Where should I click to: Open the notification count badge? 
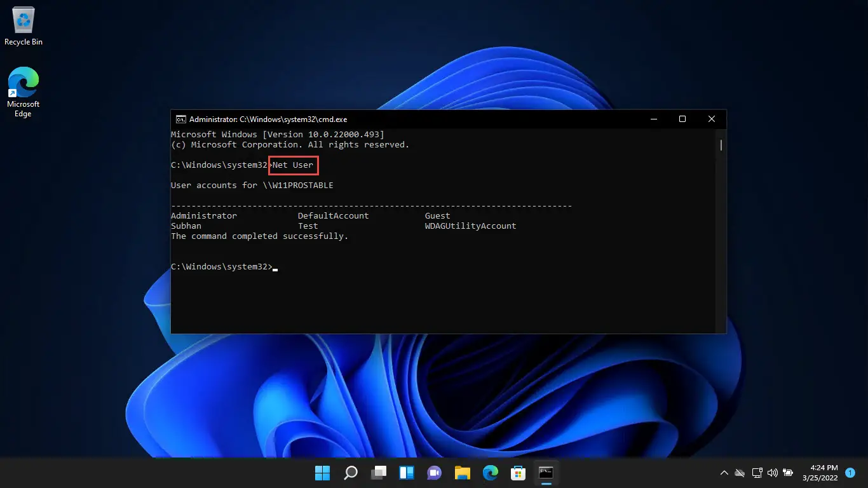click(x=850, y=473)
